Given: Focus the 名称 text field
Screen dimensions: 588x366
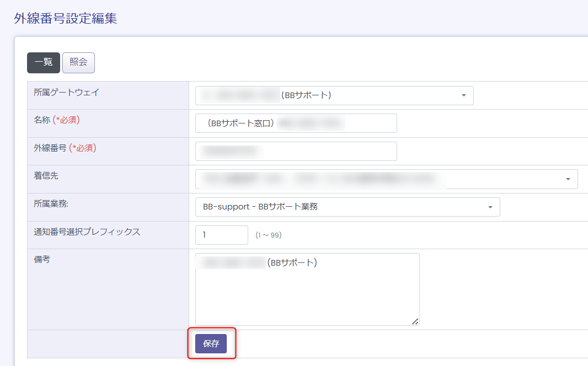Looking at the screenshot, I should pos(296,123).
